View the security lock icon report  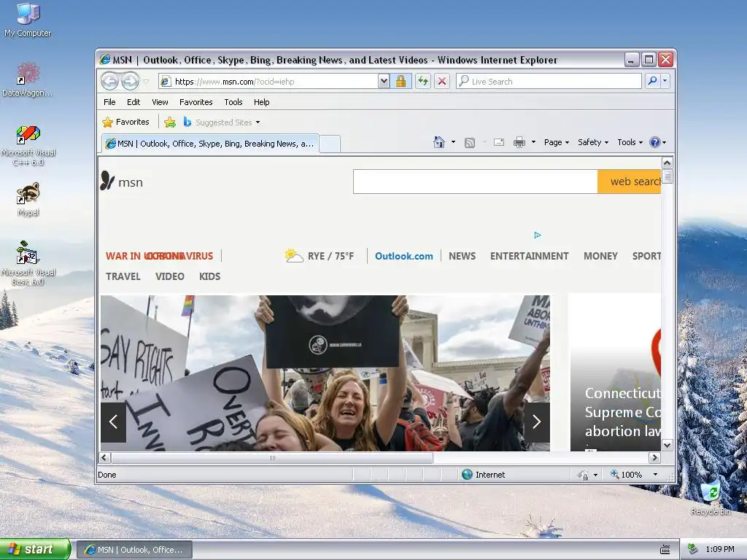tap(400, 82)
